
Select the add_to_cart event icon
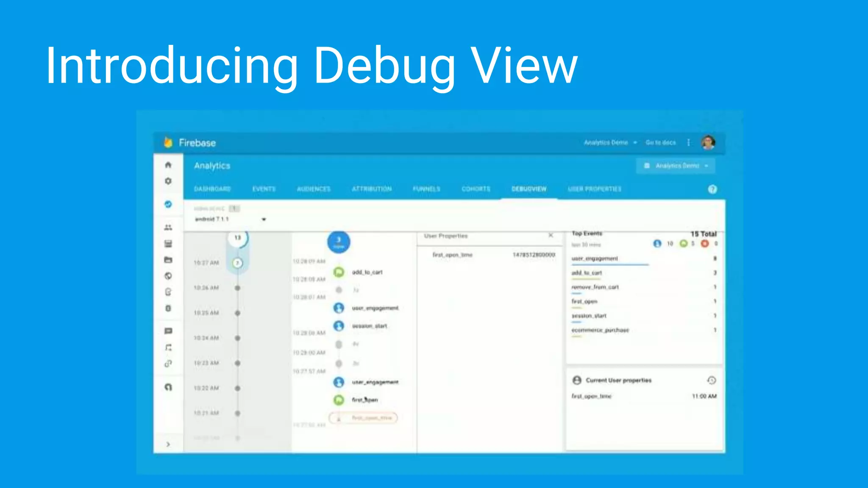click(339, 272)
